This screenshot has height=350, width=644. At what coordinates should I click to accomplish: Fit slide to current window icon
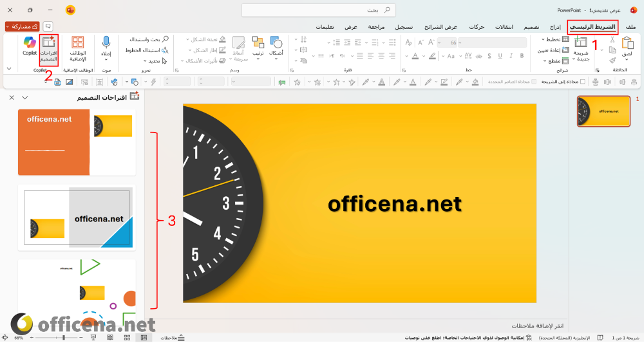(x=5, y=338)
